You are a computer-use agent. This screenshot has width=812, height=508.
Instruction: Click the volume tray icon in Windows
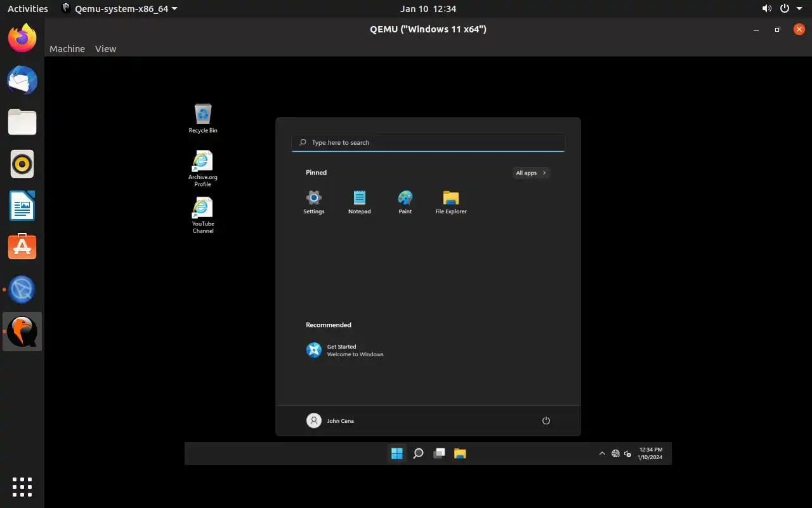point(627,453)
